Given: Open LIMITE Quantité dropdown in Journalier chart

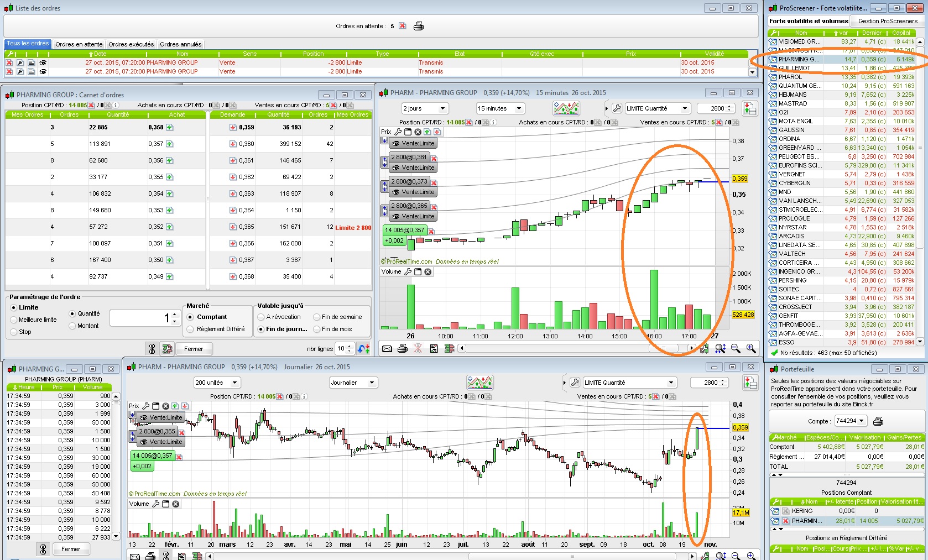Looking at the screenshot, I should coord(629,383).
